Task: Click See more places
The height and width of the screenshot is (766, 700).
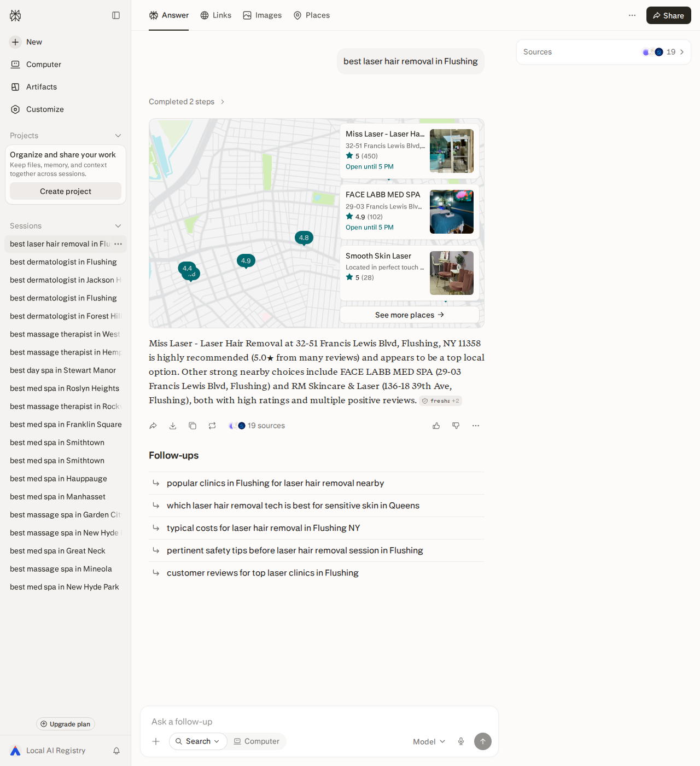Action: [410, 315]
